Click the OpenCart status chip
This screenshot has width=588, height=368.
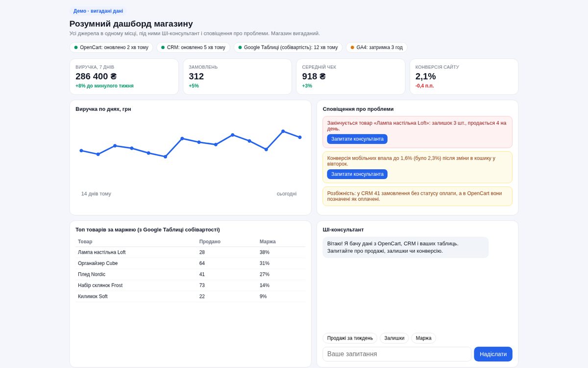click(x=111, y=48)
